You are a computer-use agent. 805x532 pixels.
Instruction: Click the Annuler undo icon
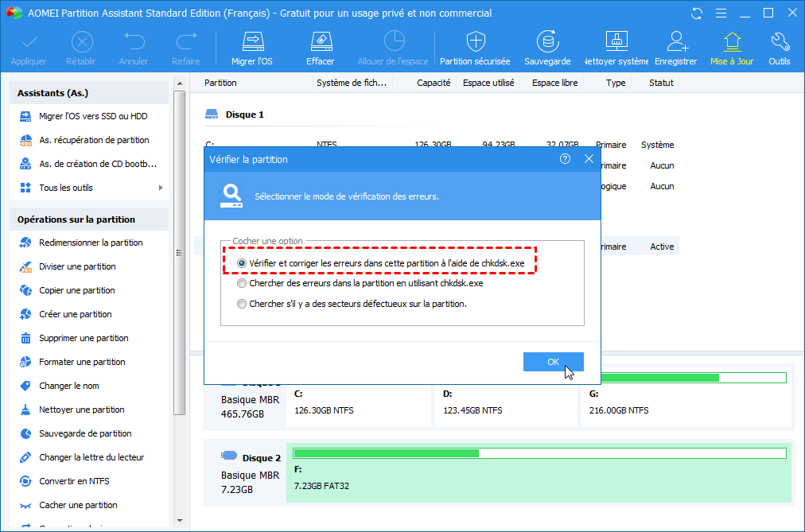[134, 49]
